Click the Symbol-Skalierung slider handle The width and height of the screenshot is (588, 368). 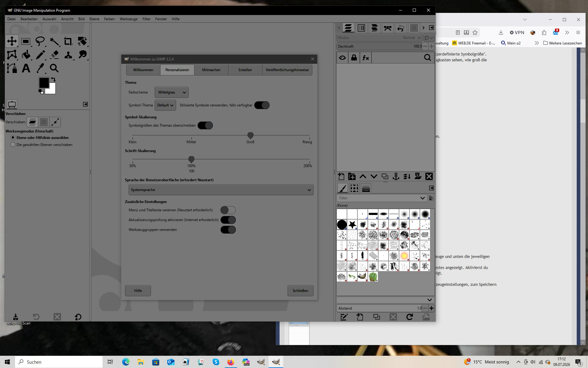pos(251,135)
